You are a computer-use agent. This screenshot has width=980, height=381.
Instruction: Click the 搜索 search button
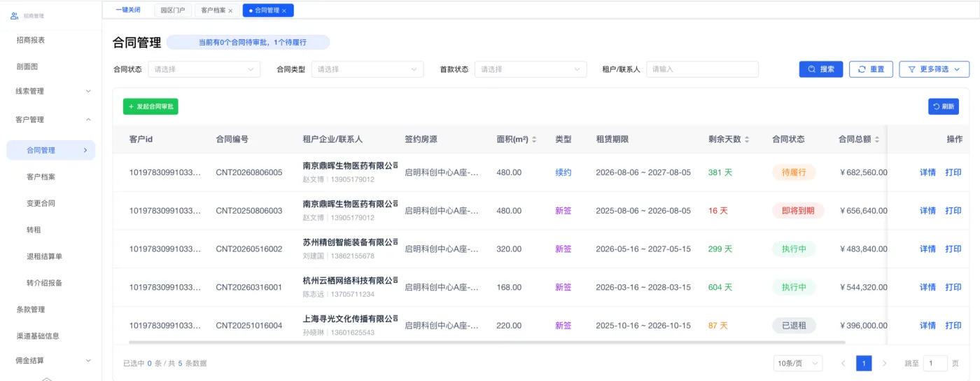tap(821, 69)
